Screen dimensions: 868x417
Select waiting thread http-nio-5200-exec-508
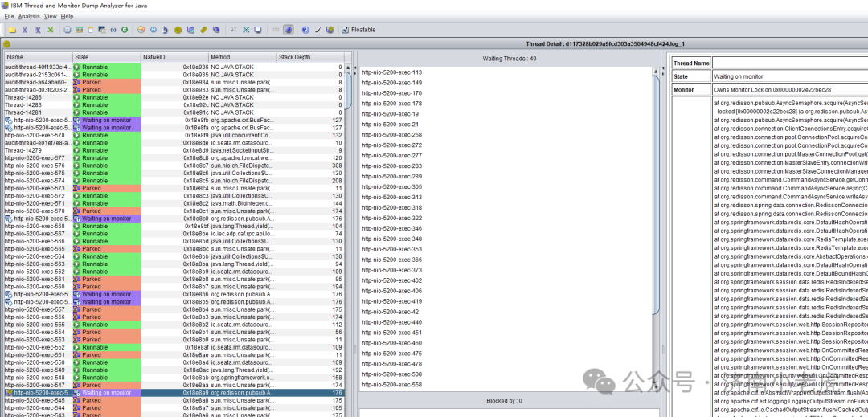pyautogui.click(x=391, y=374)
